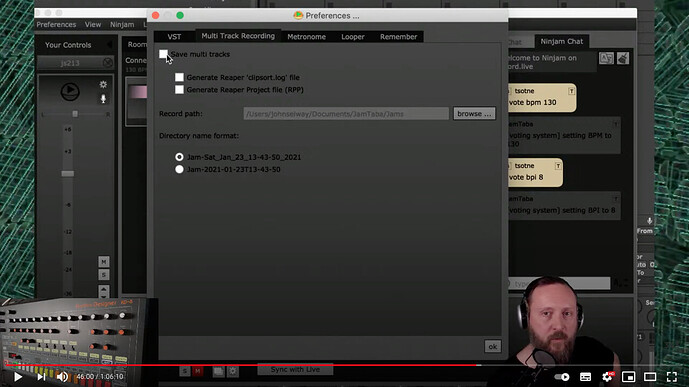Click the chat translation icon above messages
The image size is (689, 387).
606,58
